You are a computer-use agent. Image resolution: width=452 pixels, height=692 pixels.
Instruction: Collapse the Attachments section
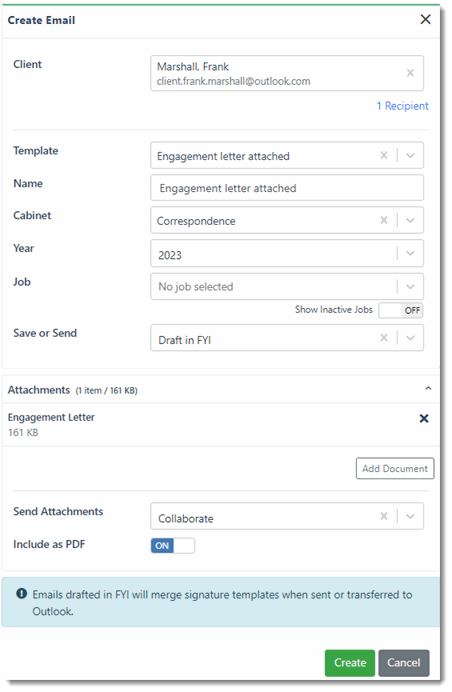(x=428, y=388)
